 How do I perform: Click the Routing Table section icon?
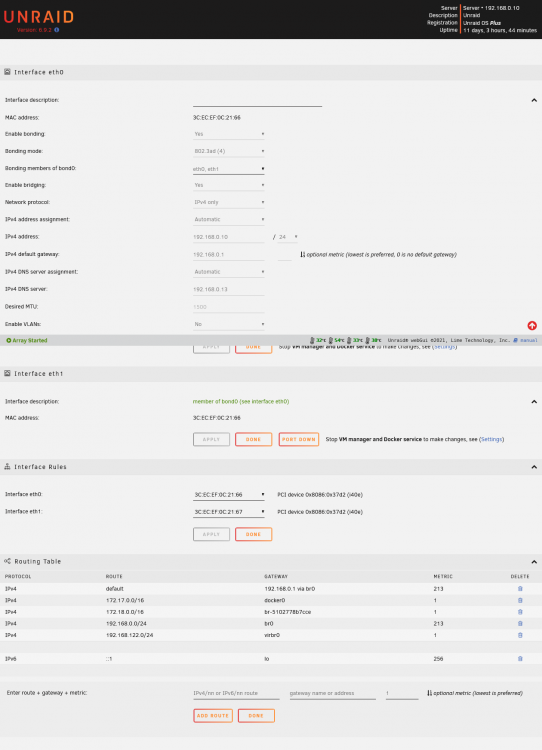[7, 561]
